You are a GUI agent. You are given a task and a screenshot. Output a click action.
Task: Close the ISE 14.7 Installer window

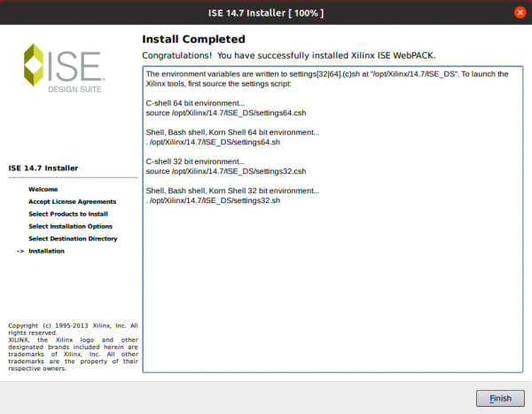point(520,12)
